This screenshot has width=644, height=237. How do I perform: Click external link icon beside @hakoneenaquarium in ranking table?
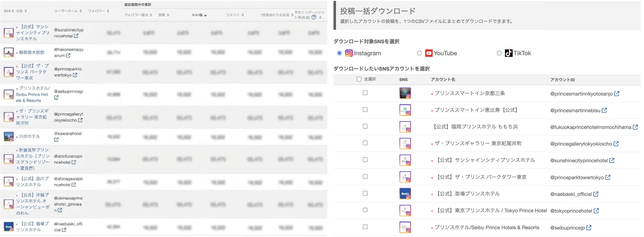(68, 55)
